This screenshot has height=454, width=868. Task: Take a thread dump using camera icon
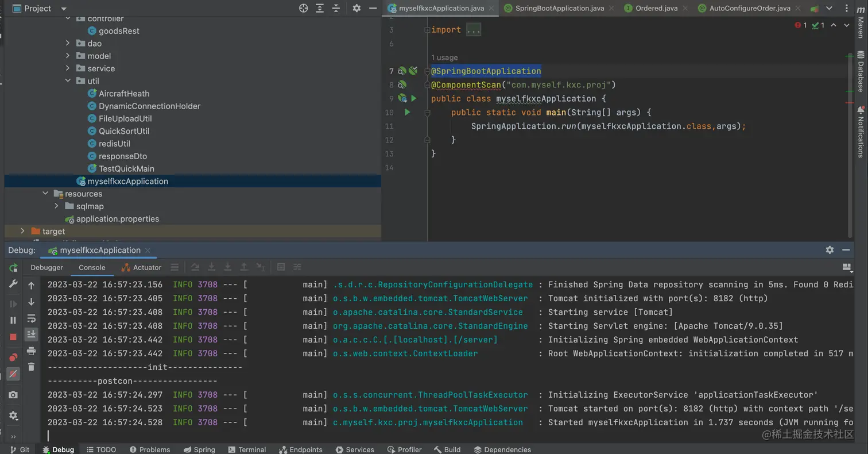coord(13,395)
